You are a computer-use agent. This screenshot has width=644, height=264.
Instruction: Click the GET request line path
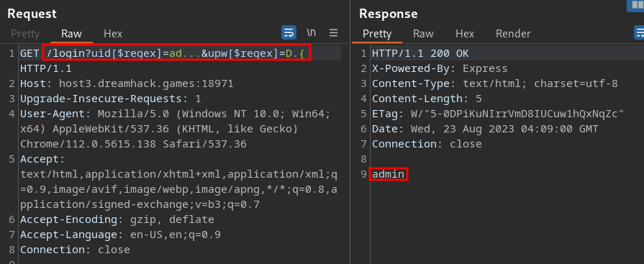point(176,53)
